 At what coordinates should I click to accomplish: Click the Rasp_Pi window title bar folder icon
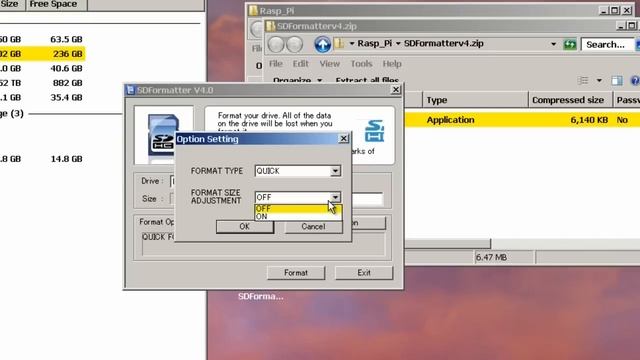pyautogui.click(x=253, y=11)
